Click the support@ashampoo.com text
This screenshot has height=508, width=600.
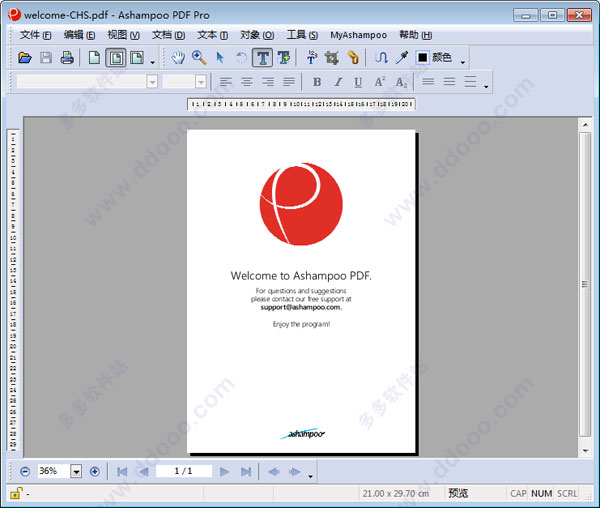tap(301, 307)
